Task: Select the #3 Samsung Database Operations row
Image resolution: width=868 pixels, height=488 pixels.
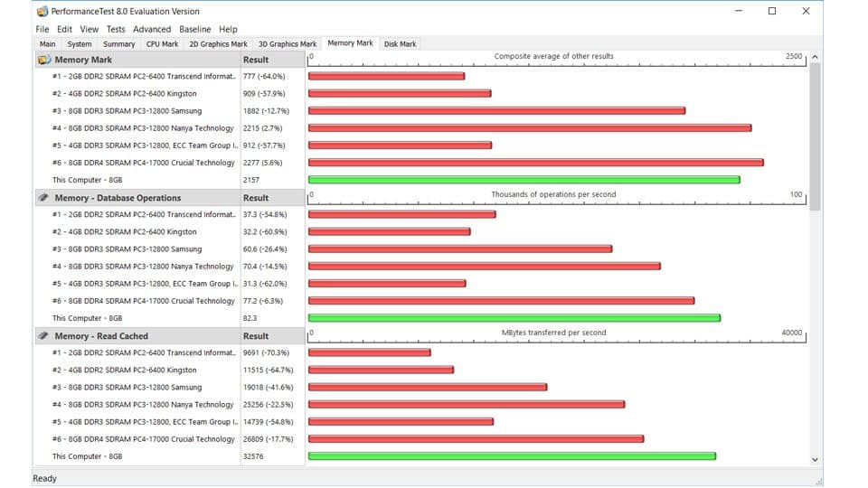Action: coord(127,249)
